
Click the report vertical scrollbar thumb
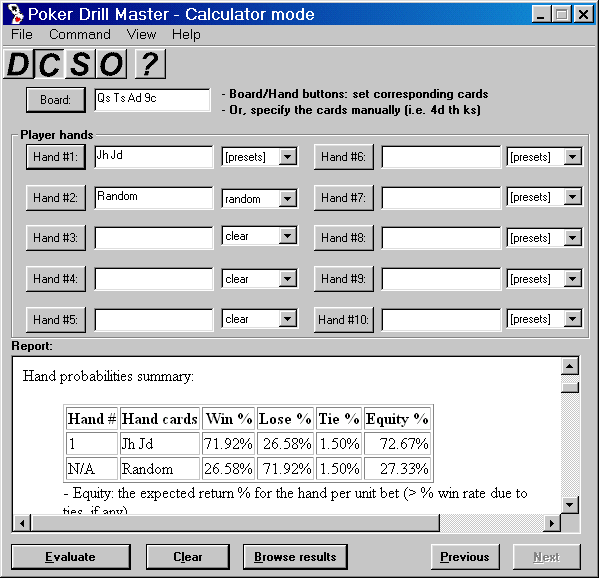[x=570, y=387]
